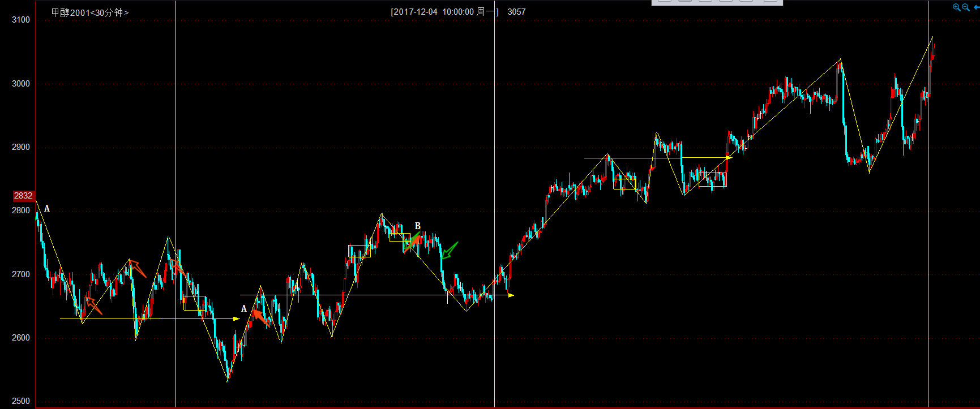980x409 pixels.
Task: Click the 3000 price axis label
Action: (x=21, y=84)
